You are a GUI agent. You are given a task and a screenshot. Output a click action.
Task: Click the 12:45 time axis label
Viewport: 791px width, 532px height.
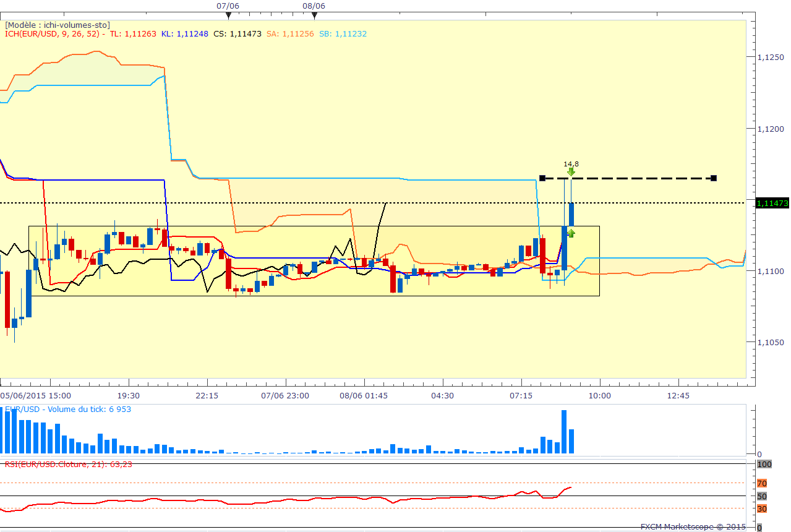point(678,395)
